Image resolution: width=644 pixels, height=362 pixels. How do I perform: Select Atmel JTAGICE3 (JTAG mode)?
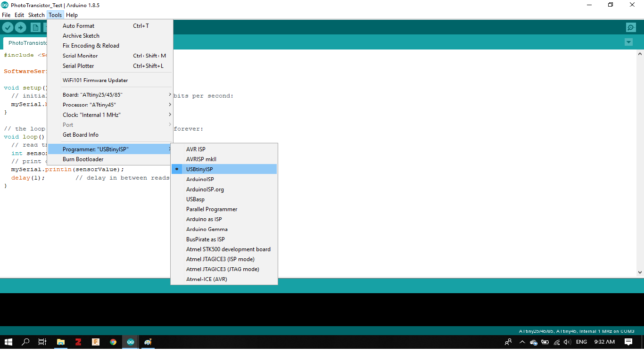(224, 269)
